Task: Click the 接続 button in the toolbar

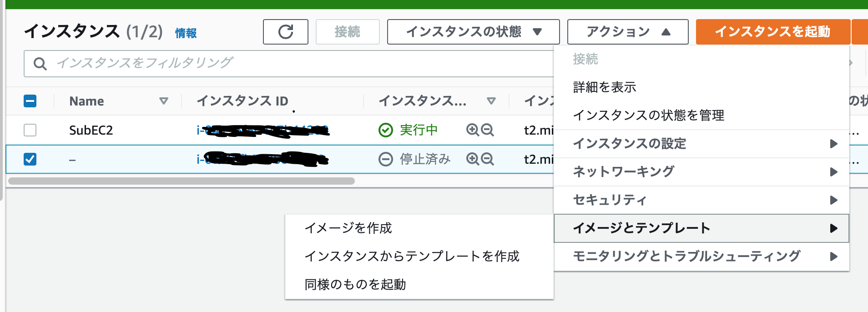Action: coord(348,32)
